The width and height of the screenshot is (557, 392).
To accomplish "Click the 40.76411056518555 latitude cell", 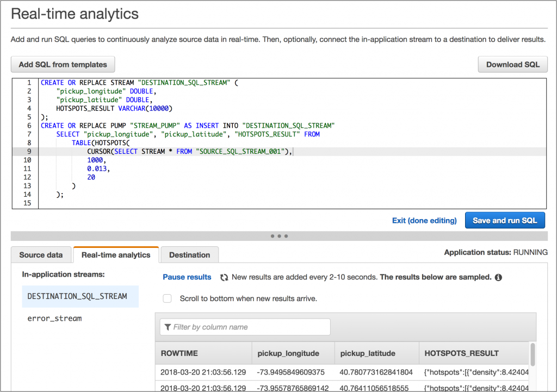I will pyautogui.click(x=374, y=388).
